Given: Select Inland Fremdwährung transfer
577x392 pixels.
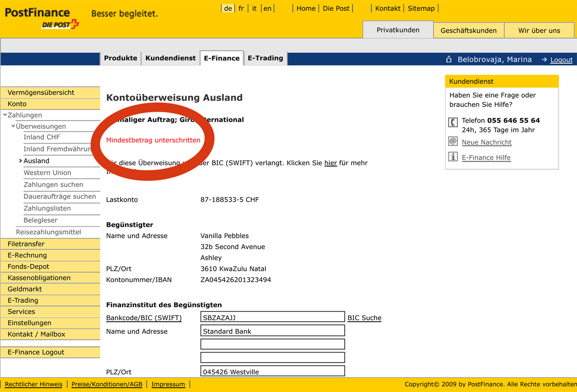Looking at the screenshot, I should (x=58, y=149).
